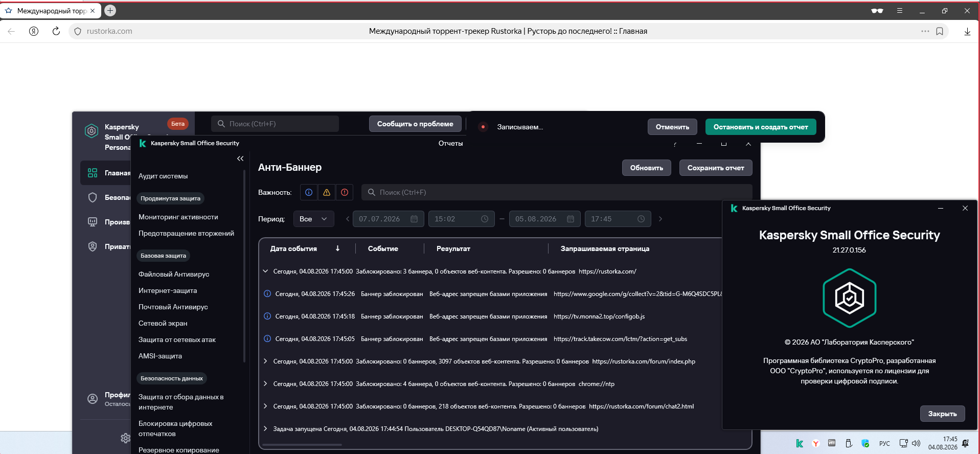
Task: Open the notification center bell in the taskbar
Action: click(965, 443)
